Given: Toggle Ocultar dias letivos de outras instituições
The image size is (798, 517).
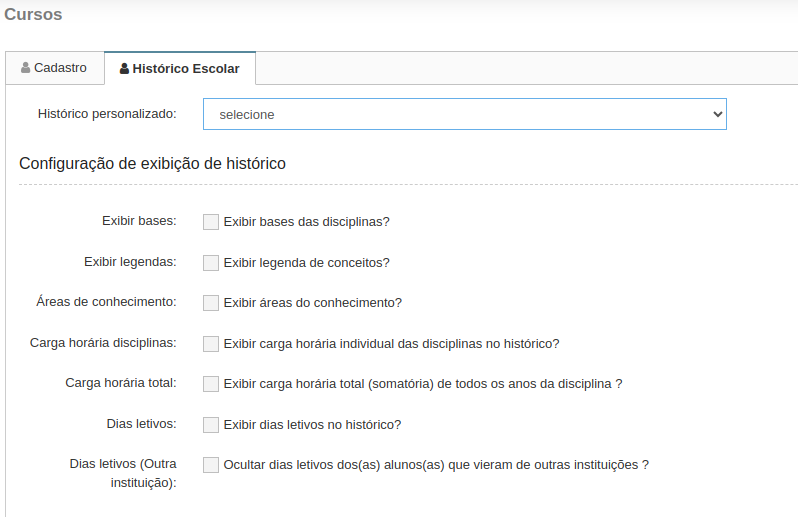Looking at the screenshot, I should click(211, 465).
